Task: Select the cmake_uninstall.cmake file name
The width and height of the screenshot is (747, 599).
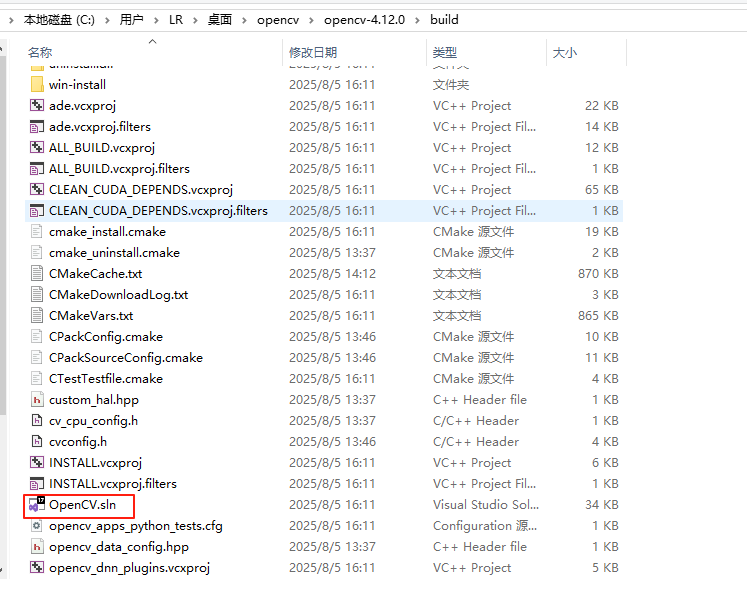Action: pos(114,253)
